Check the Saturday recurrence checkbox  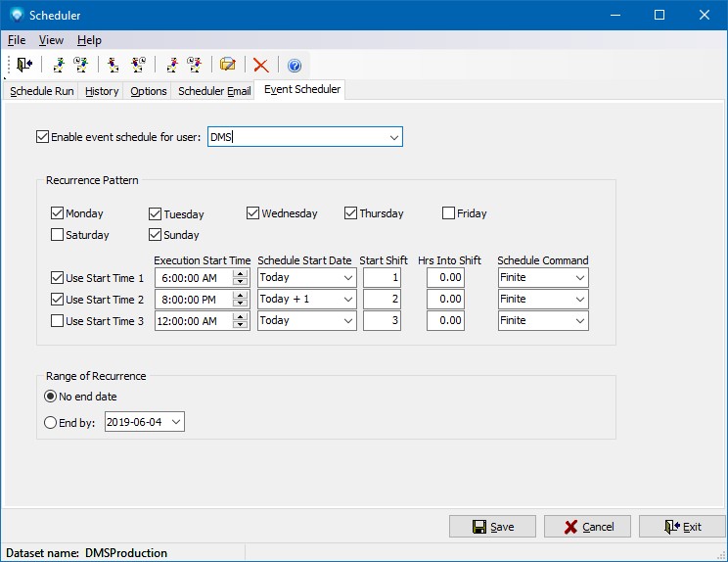coord(57,235)
